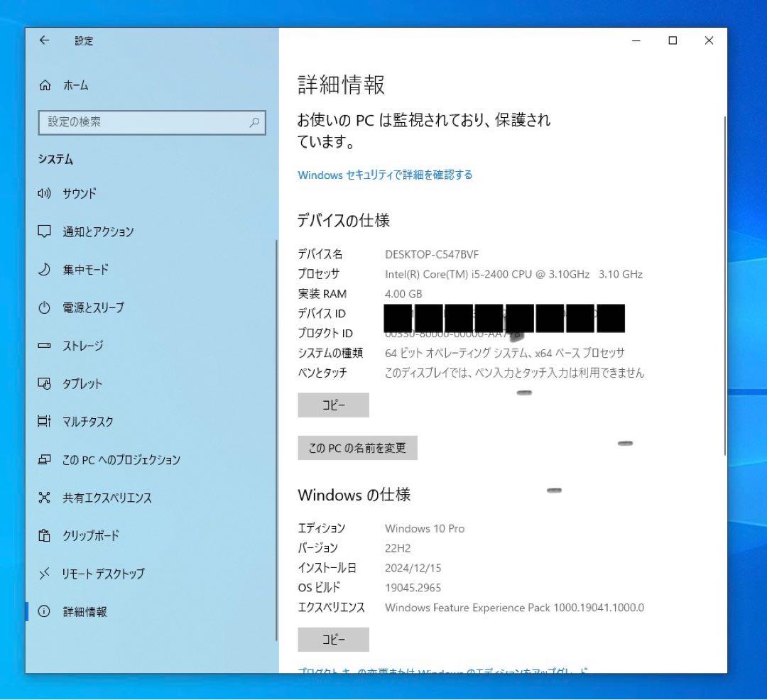Select 64 ビット システムの種類 value
Viewport: 767px width, 700px height.
[505, 353]
